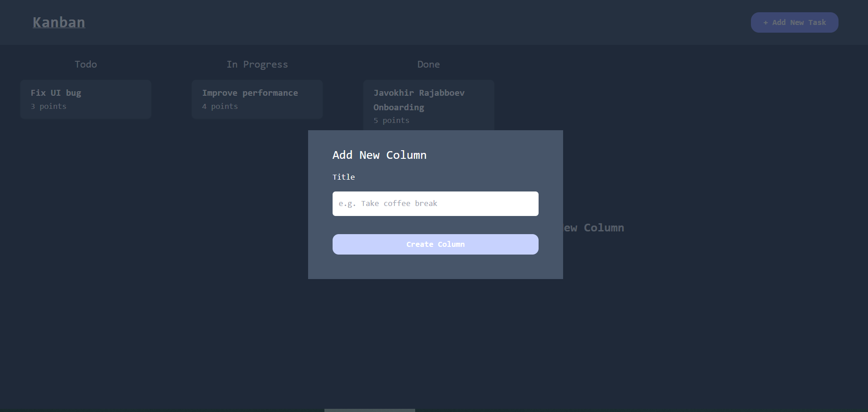This screenshot has height=412, width=868.
Task: Click the "e.g. Take coffee break" placeholder text
Action: [x=388, y=203]
